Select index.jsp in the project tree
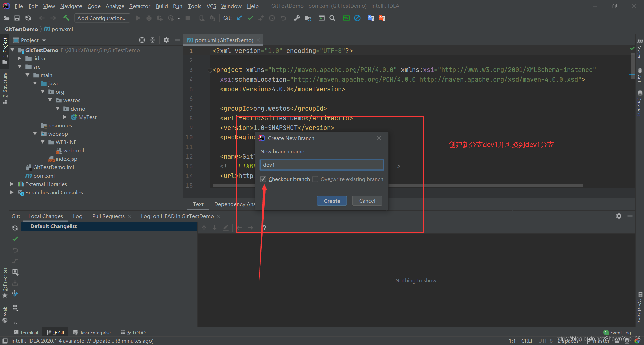The width and height of the screenshot is (644, 345). pos(66,159)
